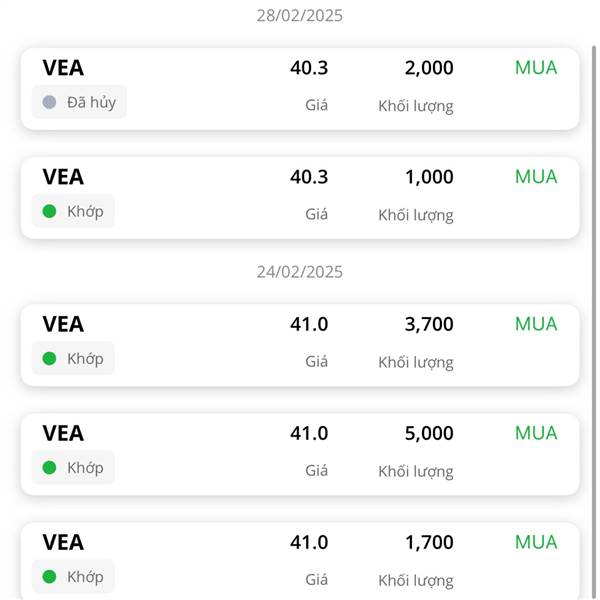
Task: Select the Khớp badge on the 5,000 volume order
Action: coord(73,468)
